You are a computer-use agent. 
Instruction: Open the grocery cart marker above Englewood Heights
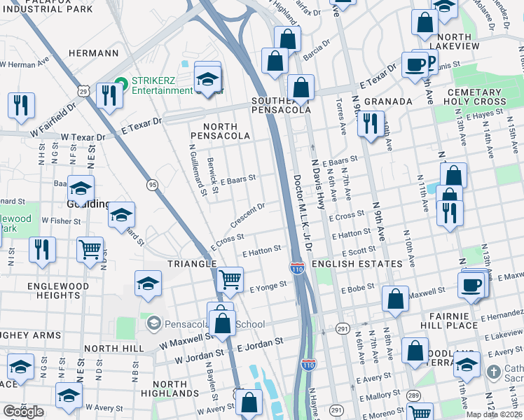[90, 252]
